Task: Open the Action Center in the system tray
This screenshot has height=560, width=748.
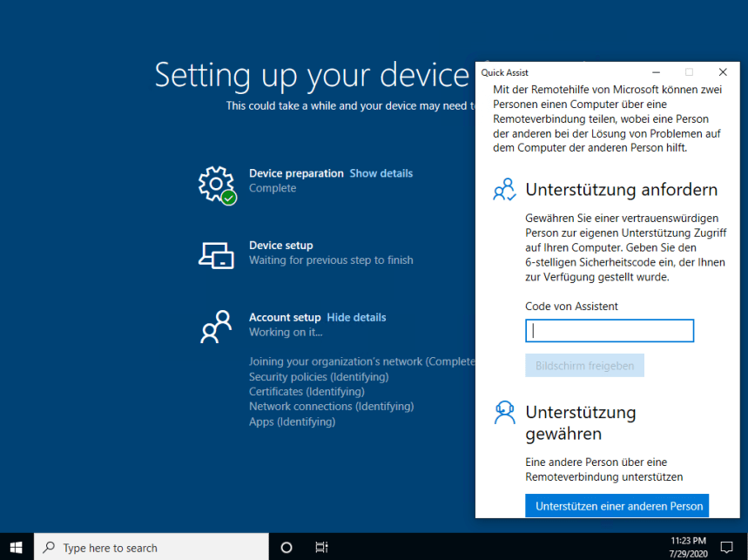Action: (x=728, y=547)
